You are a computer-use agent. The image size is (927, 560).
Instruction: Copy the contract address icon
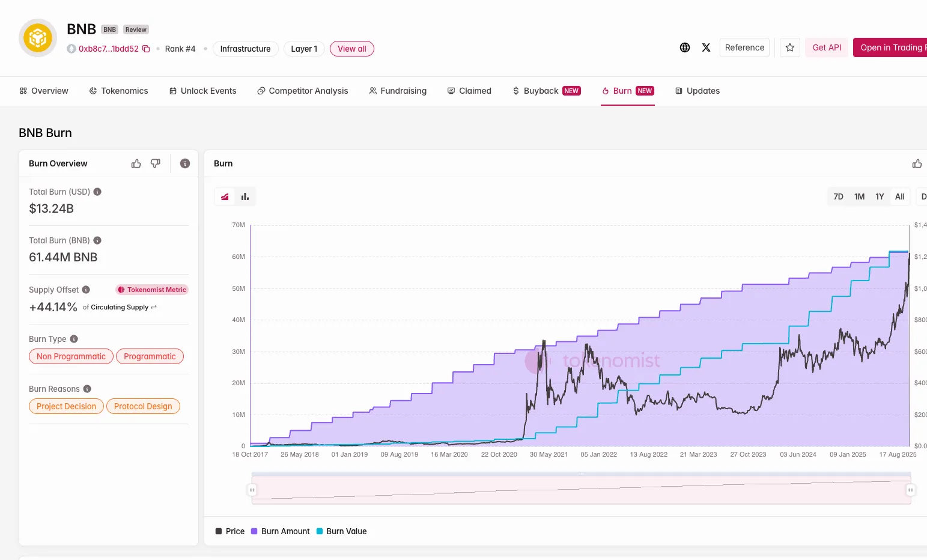146,49
